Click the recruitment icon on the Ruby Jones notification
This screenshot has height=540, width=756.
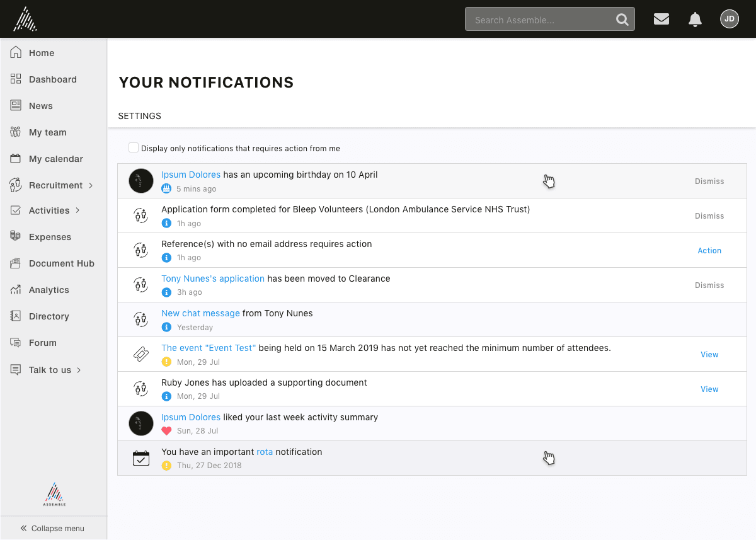(x=141, y=389)
